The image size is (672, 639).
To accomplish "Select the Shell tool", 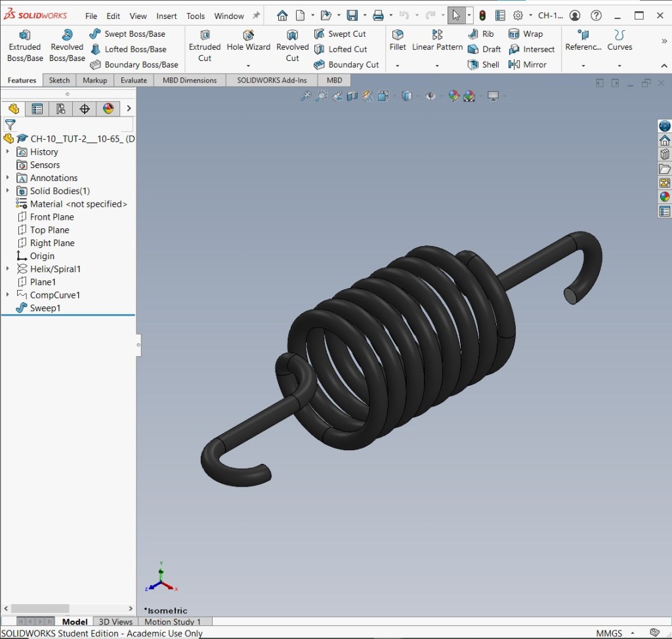I will (x=484, y=65).
